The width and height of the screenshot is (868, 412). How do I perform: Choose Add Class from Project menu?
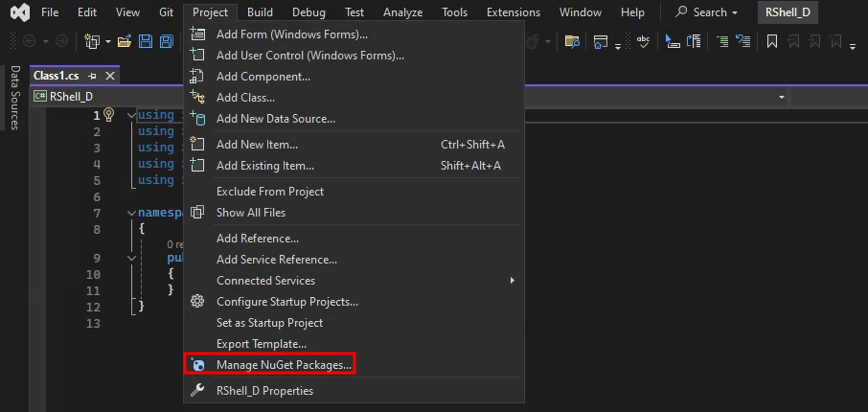[245, 98]
